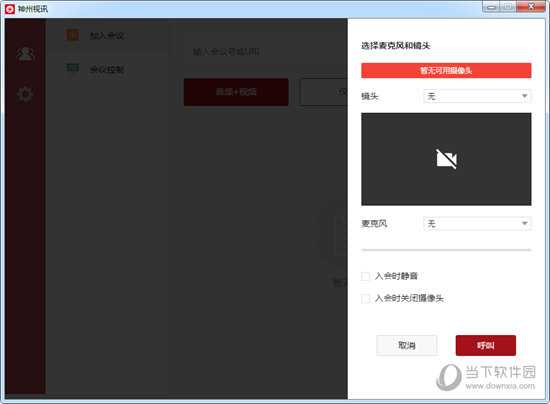The height and width of the screenshot is (404, 550).
Task: Toggle 入会时关闭摄像头 checkbox
Action: pos(365,298)
